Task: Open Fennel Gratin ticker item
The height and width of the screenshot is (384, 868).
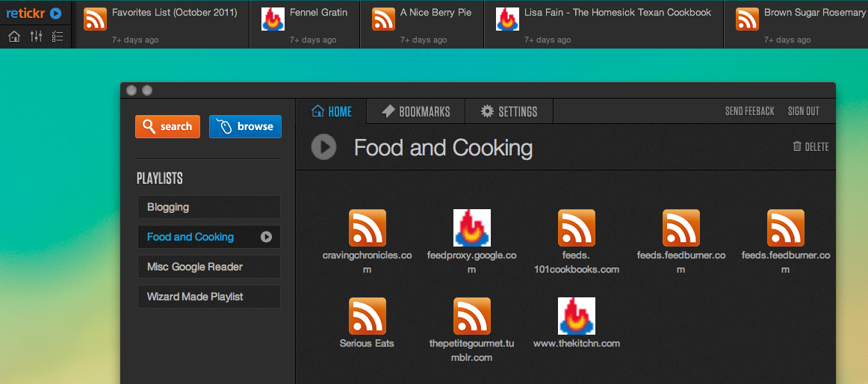Action: (305, 25)
